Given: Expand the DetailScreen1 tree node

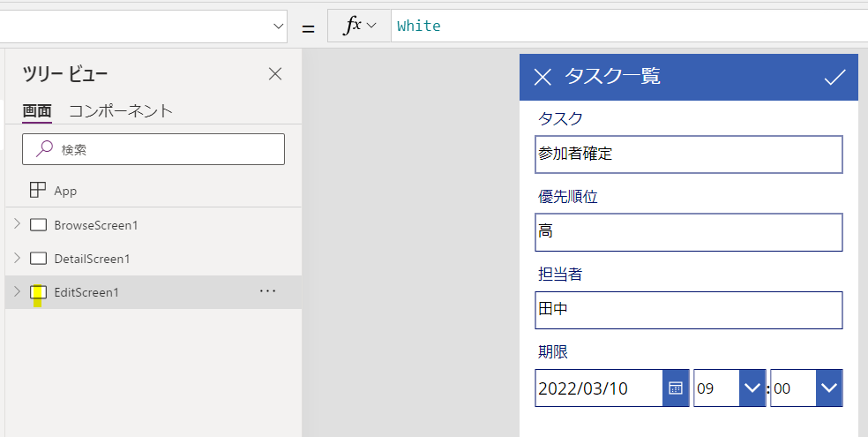Looking at the screenshot, I should pos(17,259).
